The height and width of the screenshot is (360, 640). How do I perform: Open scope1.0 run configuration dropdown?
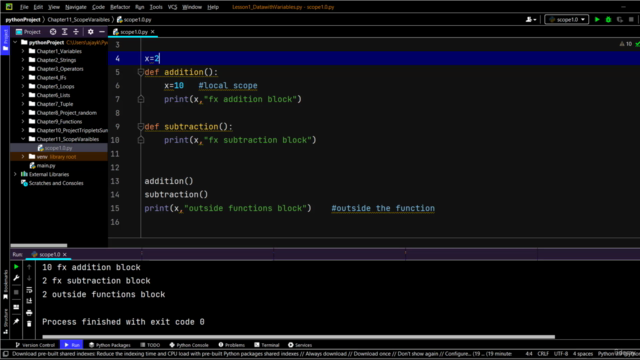coord(567,19)
